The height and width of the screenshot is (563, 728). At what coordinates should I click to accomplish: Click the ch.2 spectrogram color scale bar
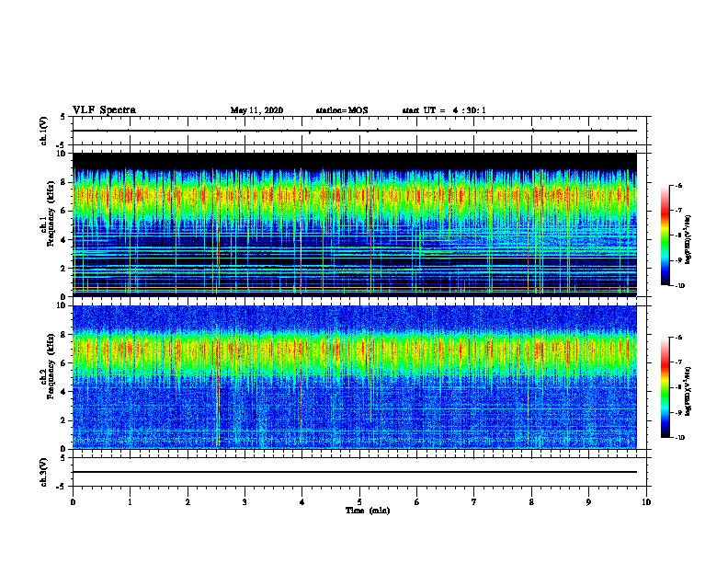(x=665, y=387)
